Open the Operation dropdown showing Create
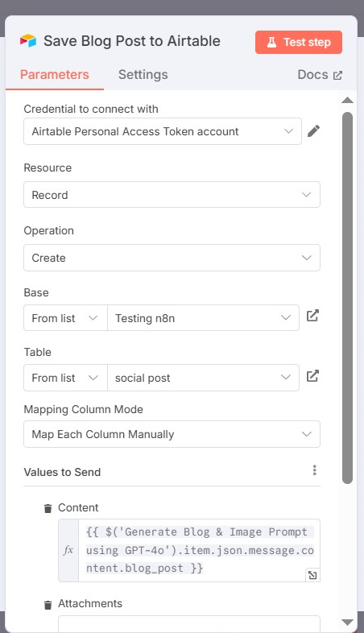 (172, 258)
